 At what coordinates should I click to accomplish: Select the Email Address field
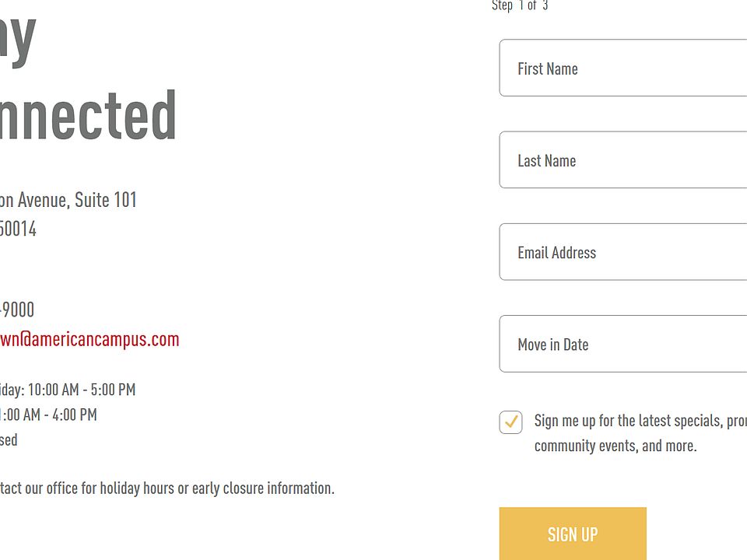click(x=622, y=252)
